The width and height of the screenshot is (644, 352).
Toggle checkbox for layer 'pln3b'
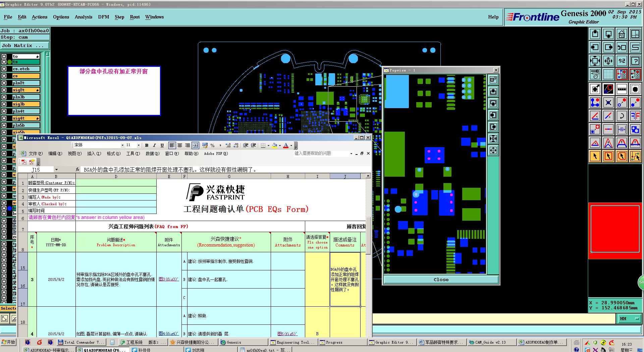coord(4,97)
